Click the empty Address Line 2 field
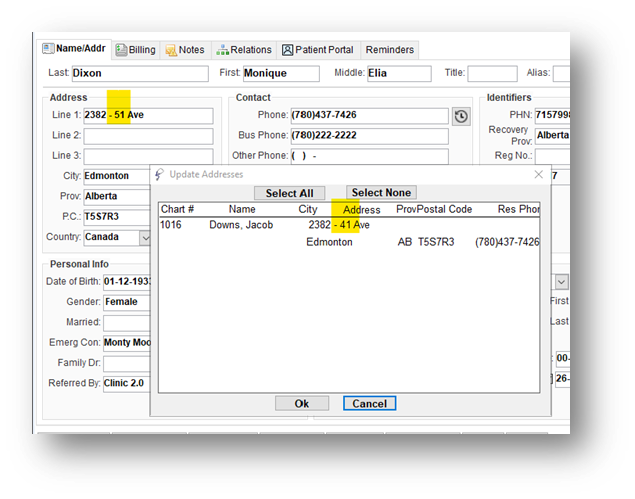The height and width of the screenshot is (499, 635). pyautogui.click(x=148, y=136)
